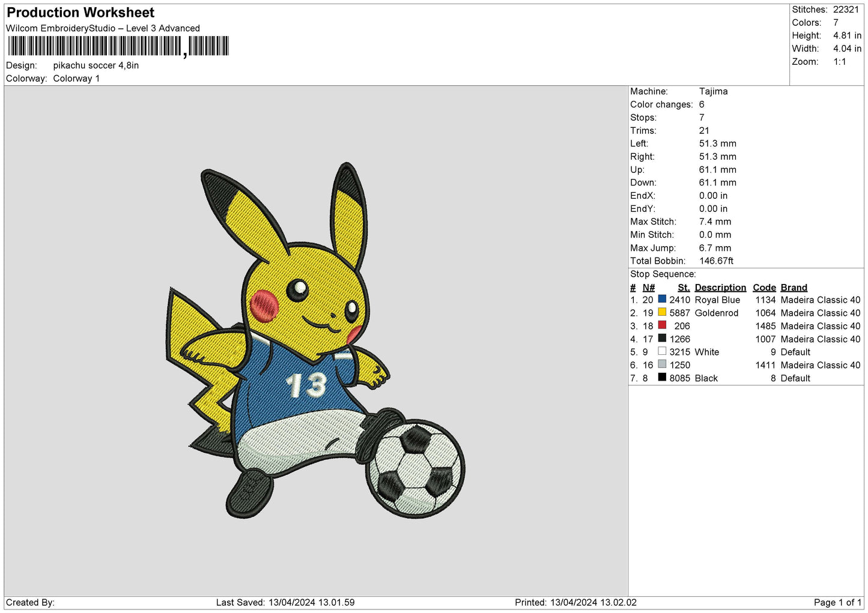Click the 'Brand' column header

794,288
